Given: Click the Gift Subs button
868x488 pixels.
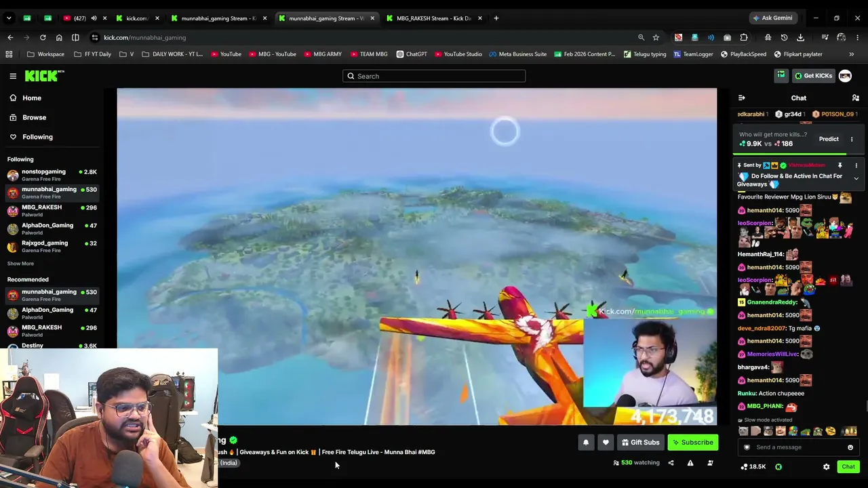Looking at the screenshot, I should pyautogui.click(x=640, y=443).
